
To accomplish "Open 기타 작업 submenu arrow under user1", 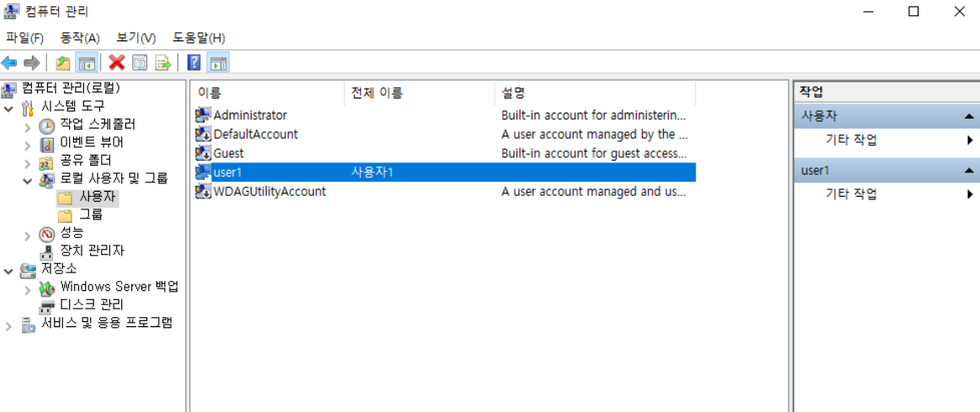I will (970, 194).
